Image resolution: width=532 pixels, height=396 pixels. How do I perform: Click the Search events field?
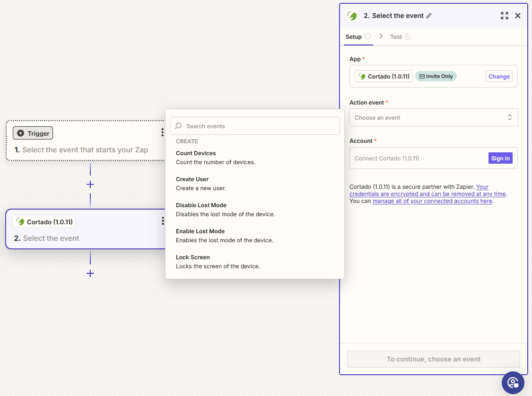coord(255,126)
